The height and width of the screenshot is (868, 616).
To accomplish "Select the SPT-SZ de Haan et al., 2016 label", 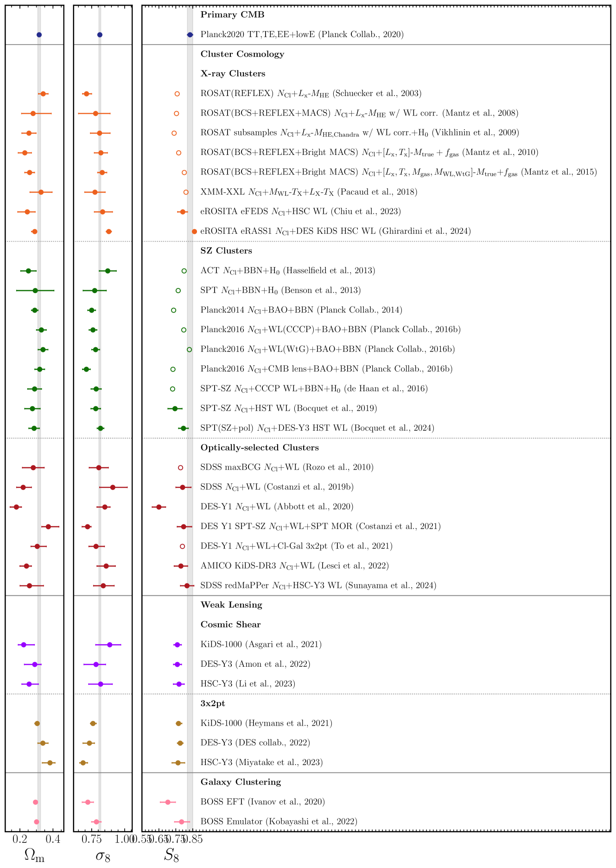I will point(314,389).
